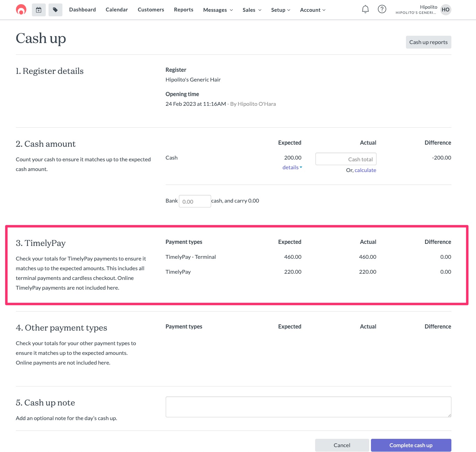Click '4. Other payment types' heading
The width and height of the screenshot is (476, 452).
tap(61, 328)
